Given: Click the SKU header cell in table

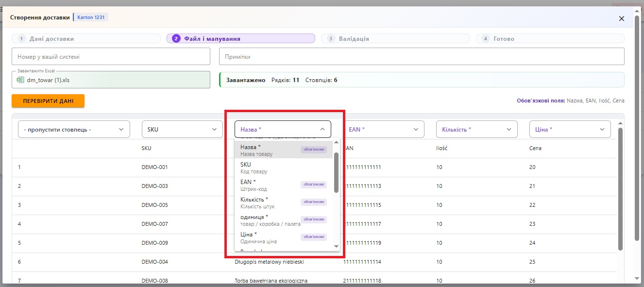Looking at the screenshot, I should (x=146, y=148).
